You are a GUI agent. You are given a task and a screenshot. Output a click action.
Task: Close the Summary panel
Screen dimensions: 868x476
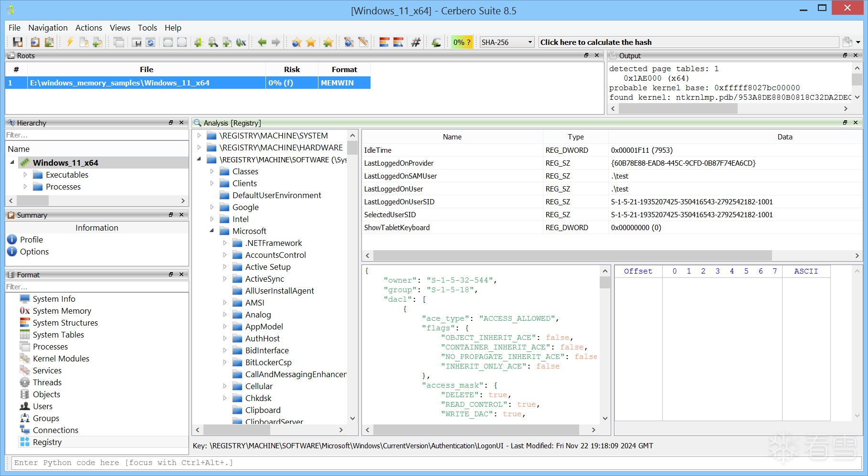pyautogui.click(x=181, y=215)
